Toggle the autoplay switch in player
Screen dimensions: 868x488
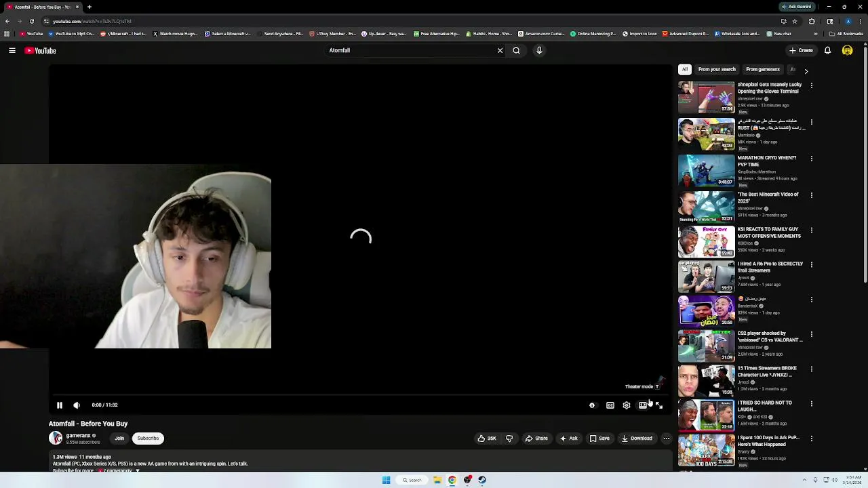coord(592,405)
